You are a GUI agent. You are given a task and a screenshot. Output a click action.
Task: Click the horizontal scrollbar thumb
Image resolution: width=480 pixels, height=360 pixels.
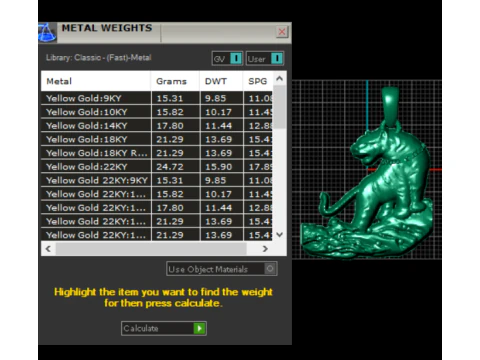point(151,249)
